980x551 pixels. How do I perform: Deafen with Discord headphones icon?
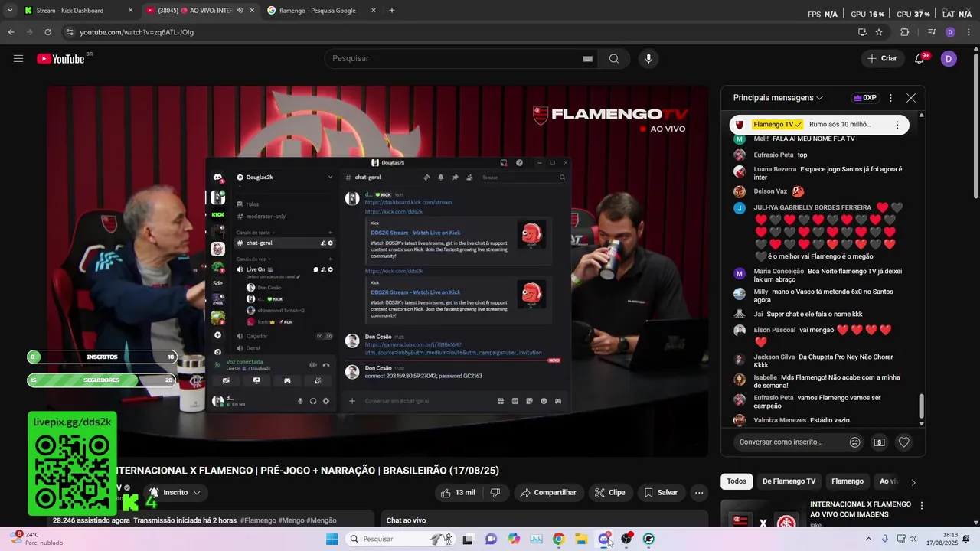(313, 401)
